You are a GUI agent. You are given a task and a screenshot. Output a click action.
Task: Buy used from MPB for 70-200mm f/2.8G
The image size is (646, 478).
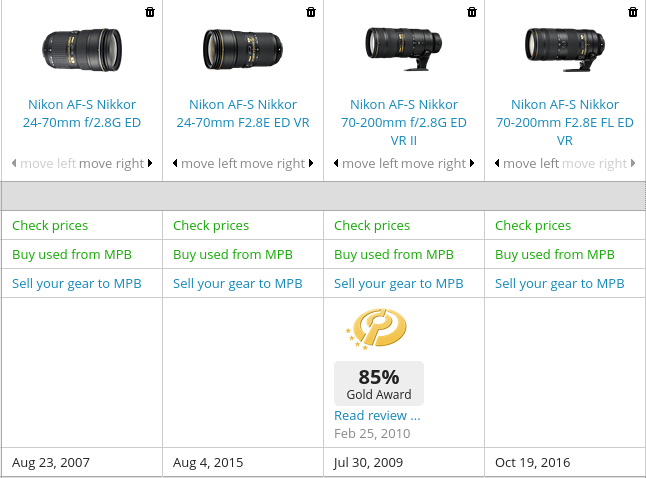pos(394,255)
